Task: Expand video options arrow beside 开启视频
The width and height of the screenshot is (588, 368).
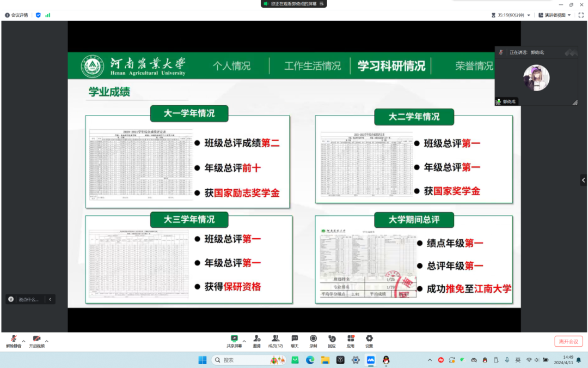Action: click(47, 341)
